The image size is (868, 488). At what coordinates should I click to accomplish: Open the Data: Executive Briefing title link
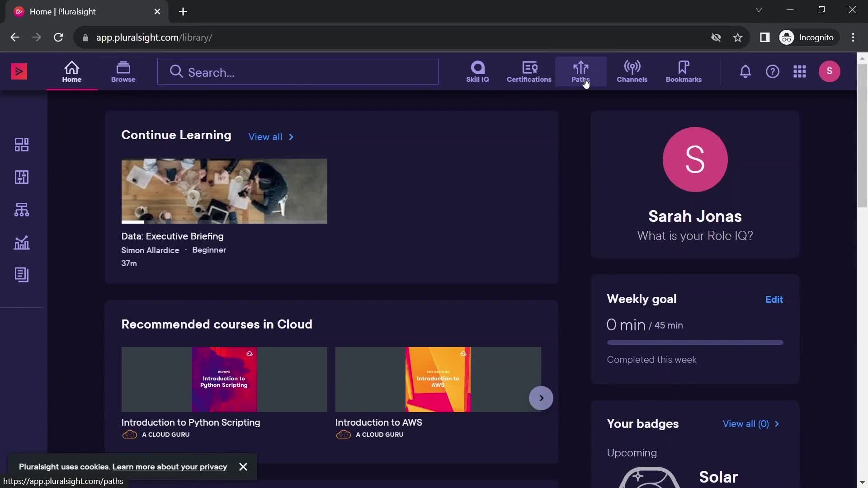[172, 236]
